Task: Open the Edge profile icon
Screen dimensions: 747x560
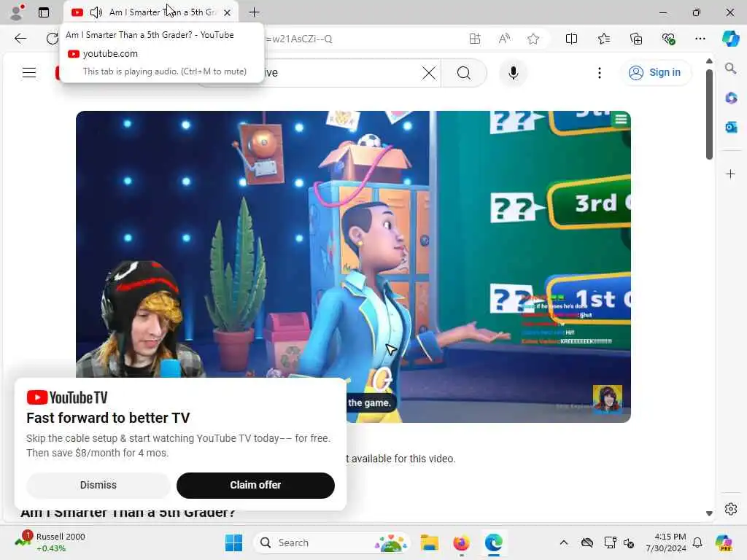Action: point(17,12)
